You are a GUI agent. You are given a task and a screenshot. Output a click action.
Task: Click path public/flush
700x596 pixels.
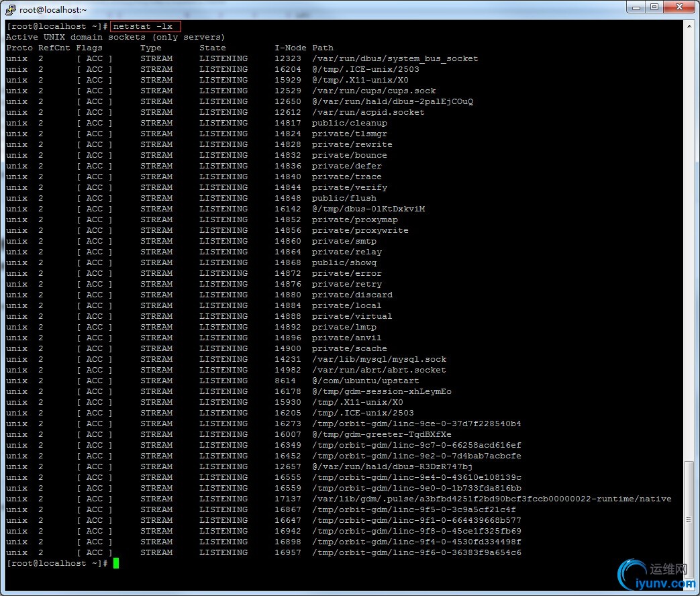(x=344, y=198)
